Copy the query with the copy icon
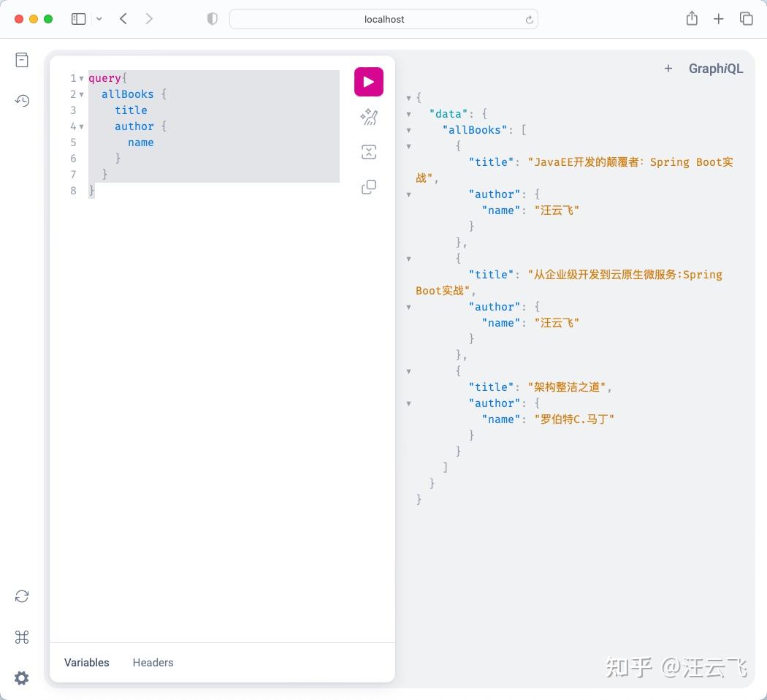Viewport: 767px width, 700px height. click(x=368, y=187)
